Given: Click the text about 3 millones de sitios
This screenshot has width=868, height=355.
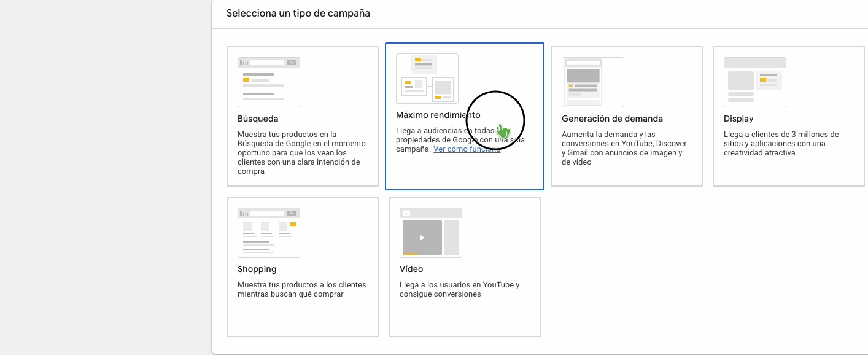Looking at the screenshot, I should click(x=781, y=144).
